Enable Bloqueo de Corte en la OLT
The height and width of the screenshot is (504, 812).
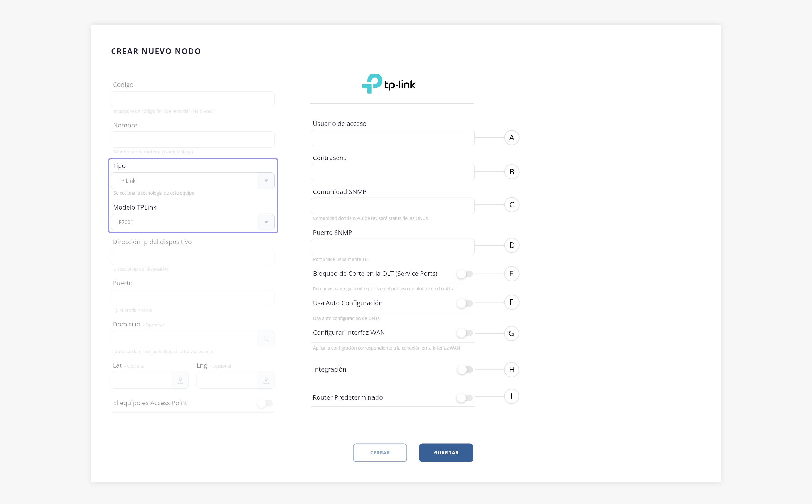tap(465, 274)
